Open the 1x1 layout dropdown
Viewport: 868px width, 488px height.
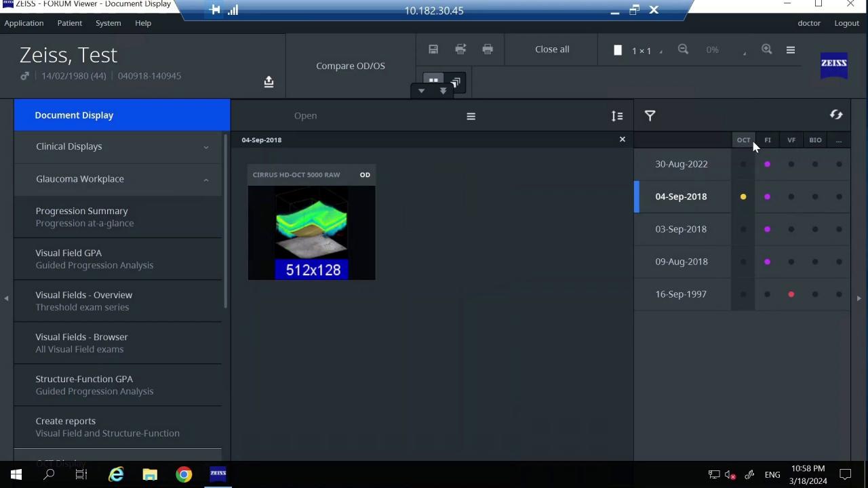642,49
